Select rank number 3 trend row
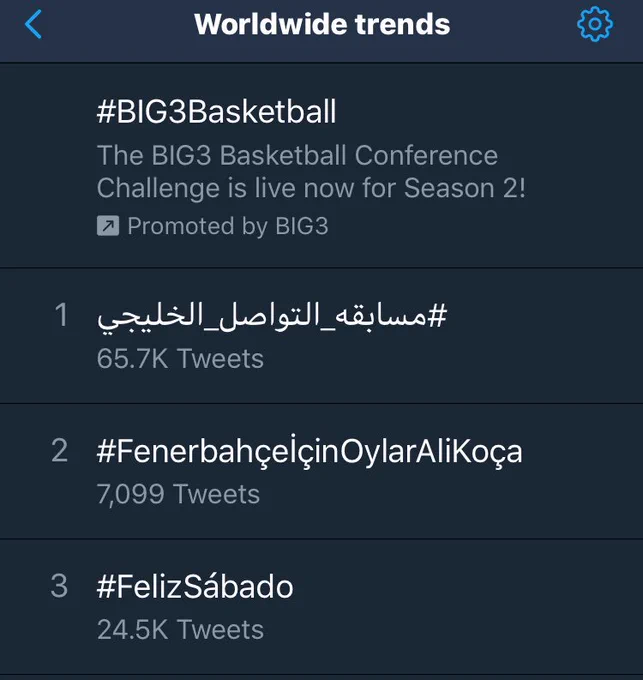The width and height of the screenshot is (643, 680). click(x=321, y=607)
